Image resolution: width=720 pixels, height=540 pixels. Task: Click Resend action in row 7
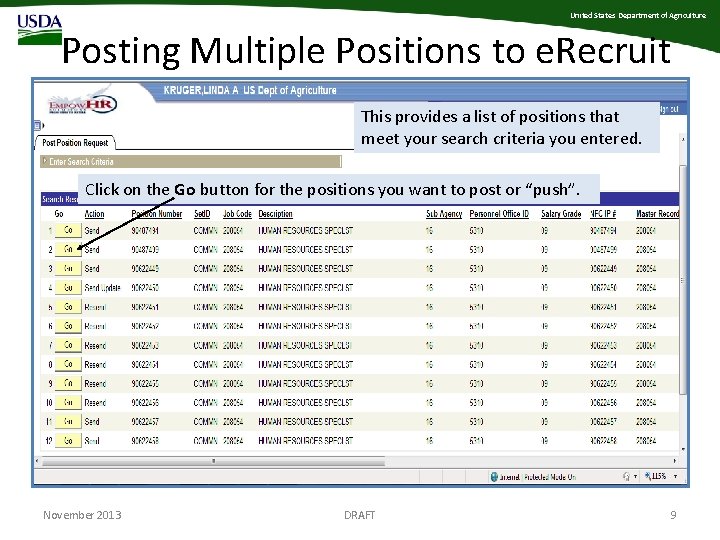pyautogui.click(x=95, y=345)
